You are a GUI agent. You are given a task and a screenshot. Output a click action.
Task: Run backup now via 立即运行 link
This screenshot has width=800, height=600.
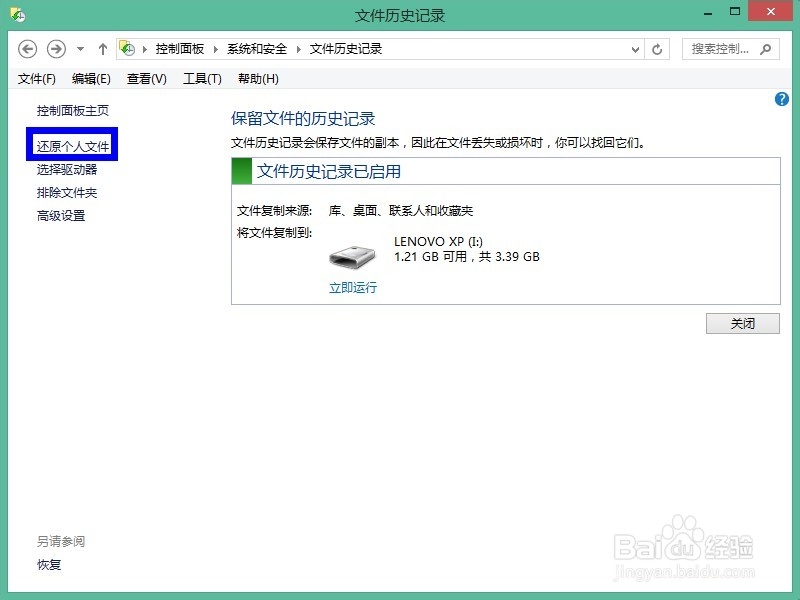point(351,286)
